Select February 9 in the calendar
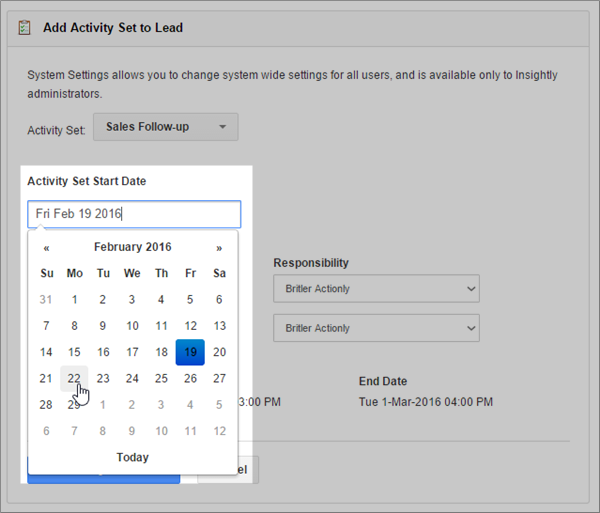600x513 pixels. pyautogui.click(x=103, y=326)
